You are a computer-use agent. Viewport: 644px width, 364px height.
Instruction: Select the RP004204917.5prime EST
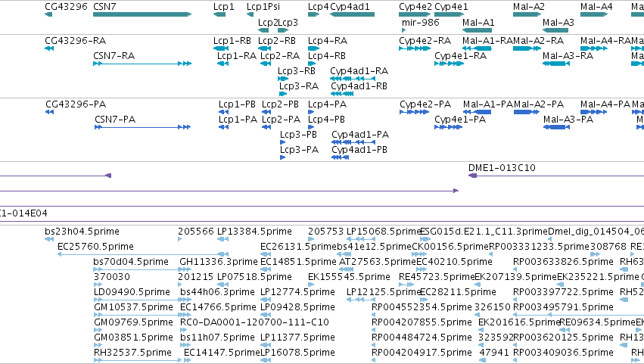pos(373,361)
